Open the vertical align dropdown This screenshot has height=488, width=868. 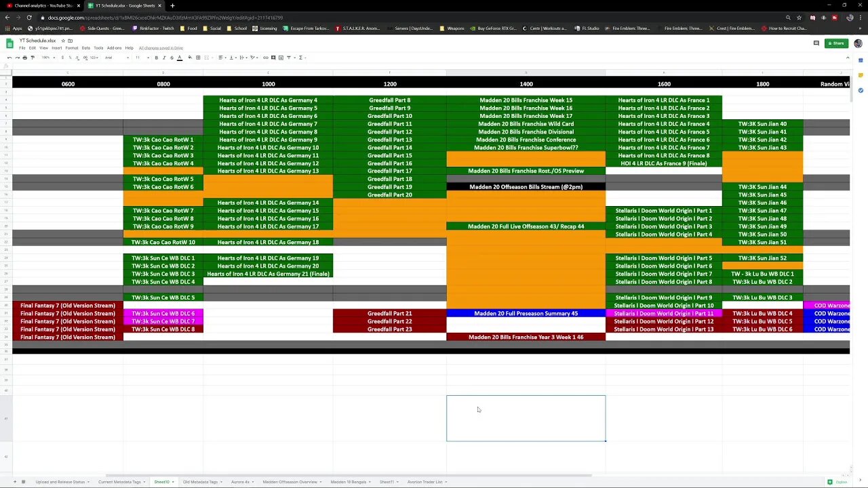click(x=233, y=58)
